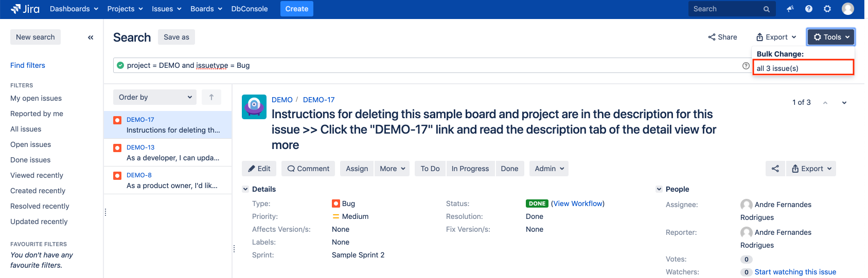Collapse the filters sidebar with double chevron
Image resolution: width=868 pixels, height=278 pixels.
point(91,38)
